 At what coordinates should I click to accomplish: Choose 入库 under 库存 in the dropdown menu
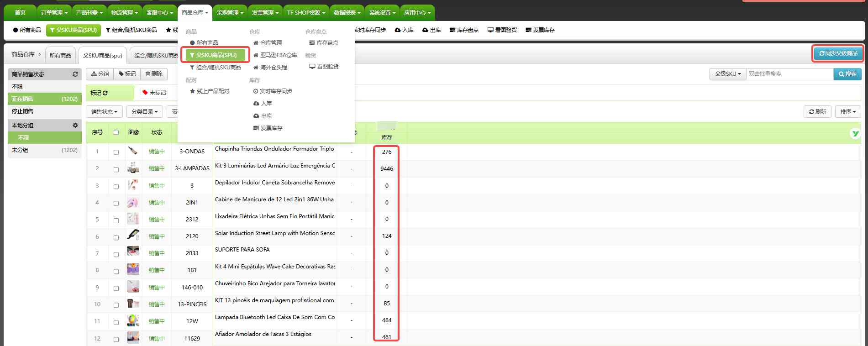tap(263, 104)
